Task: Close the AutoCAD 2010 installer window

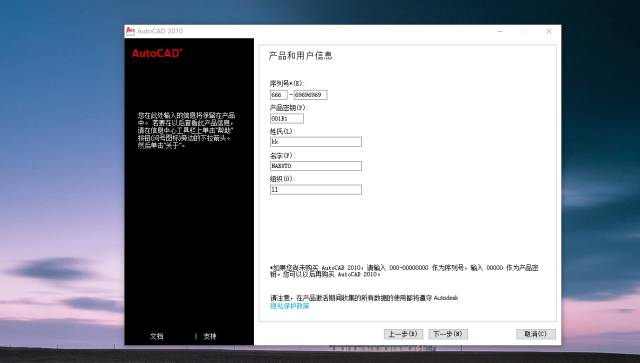Action: [549, 31]
